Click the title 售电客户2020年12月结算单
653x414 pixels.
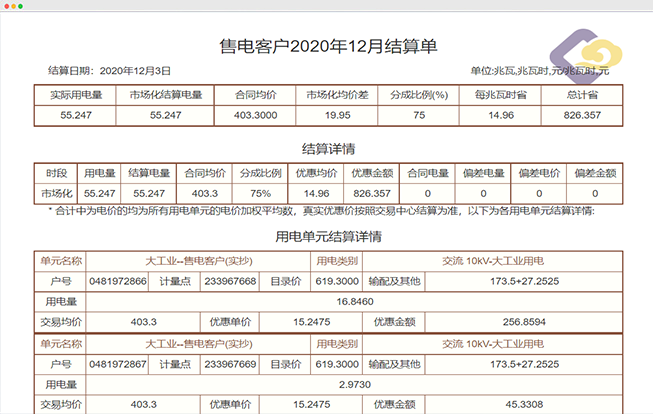tap(327, 46)
